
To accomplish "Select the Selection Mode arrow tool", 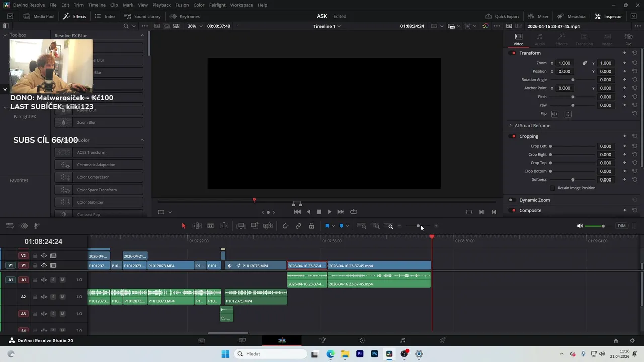I will [x=183, y=226].
